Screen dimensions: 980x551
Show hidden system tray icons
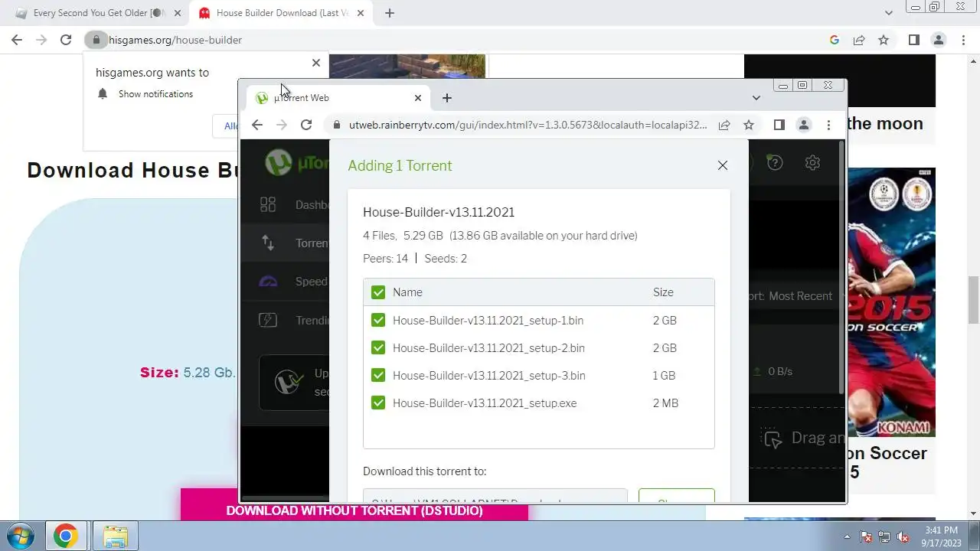(847, 536)
